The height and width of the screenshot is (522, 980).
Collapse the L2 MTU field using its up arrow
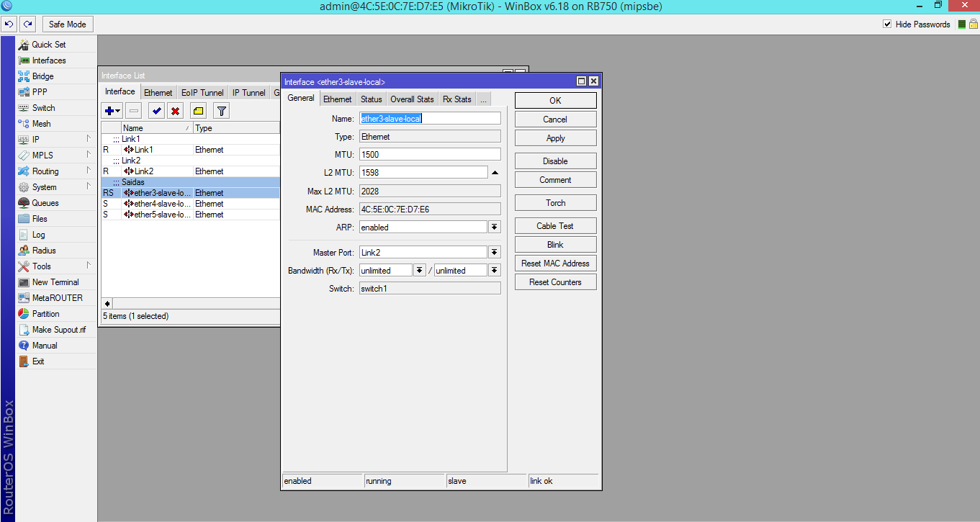click(495, 173)
